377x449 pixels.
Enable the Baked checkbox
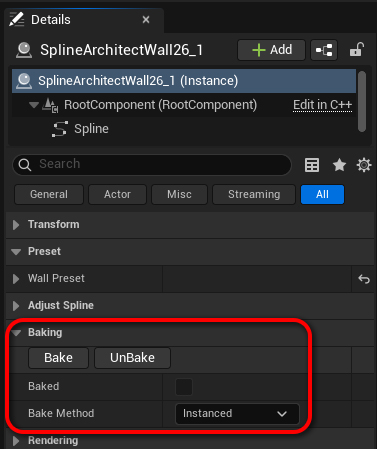coord(184,387)
